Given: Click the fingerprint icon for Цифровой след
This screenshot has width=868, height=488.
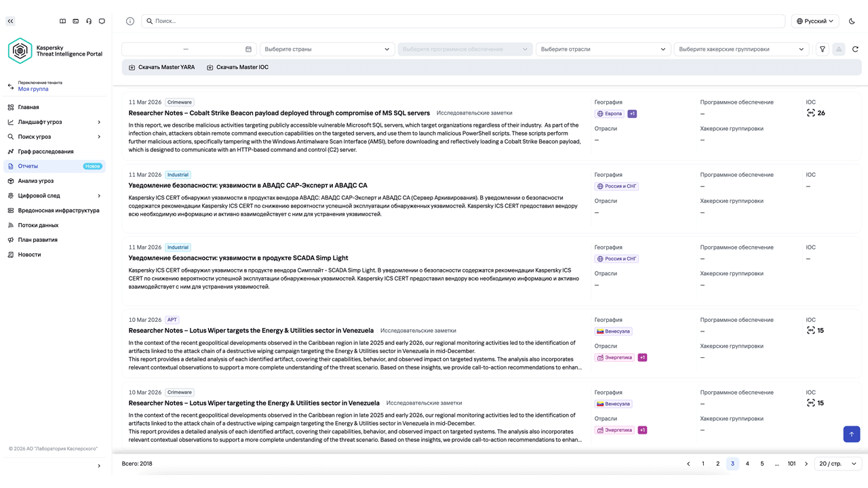Looking at the screenshot, I should pos(11,196).
